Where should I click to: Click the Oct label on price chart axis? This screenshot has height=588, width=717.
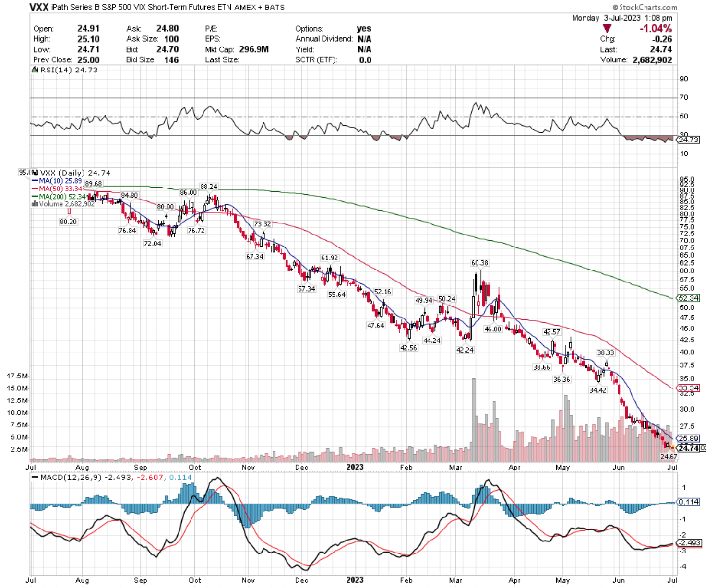195,467
